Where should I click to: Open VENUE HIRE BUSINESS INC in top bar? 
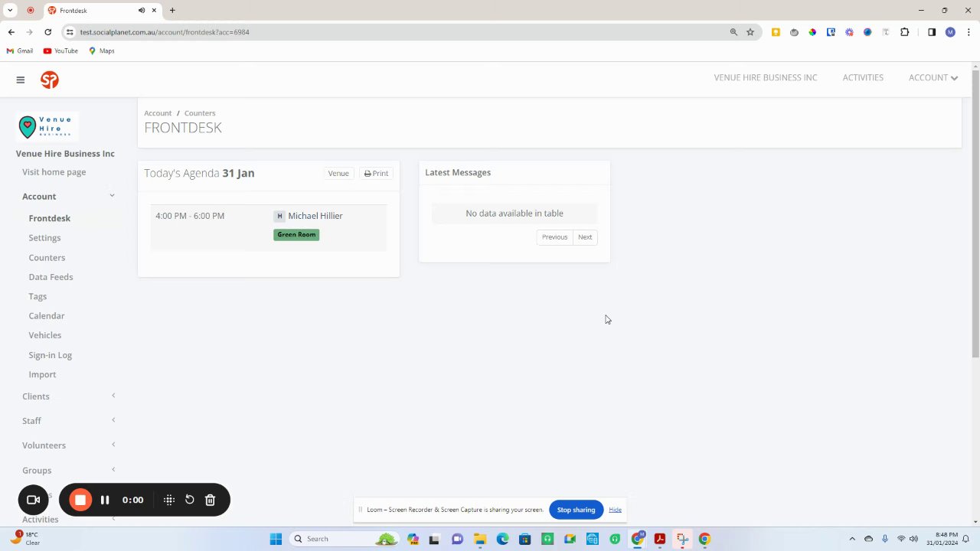[x=766, y=77]
